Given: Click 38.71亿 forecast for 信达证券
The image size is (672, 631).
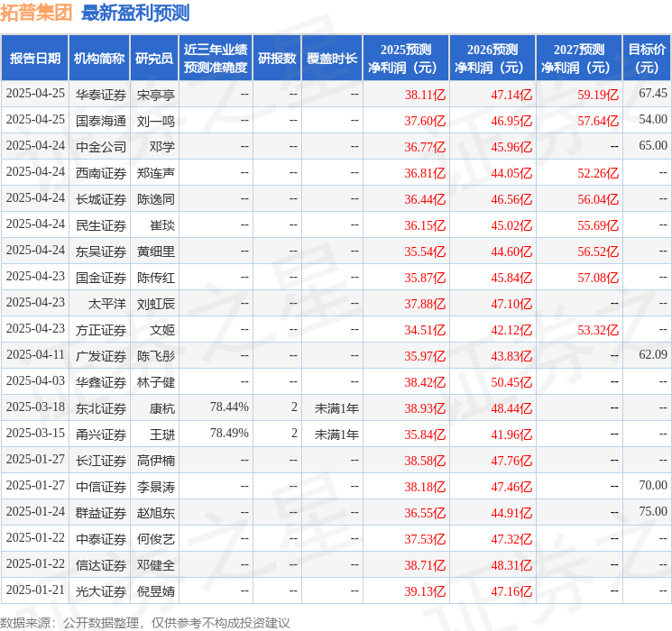Looking at the screenshot, I should tap(425, 565).
